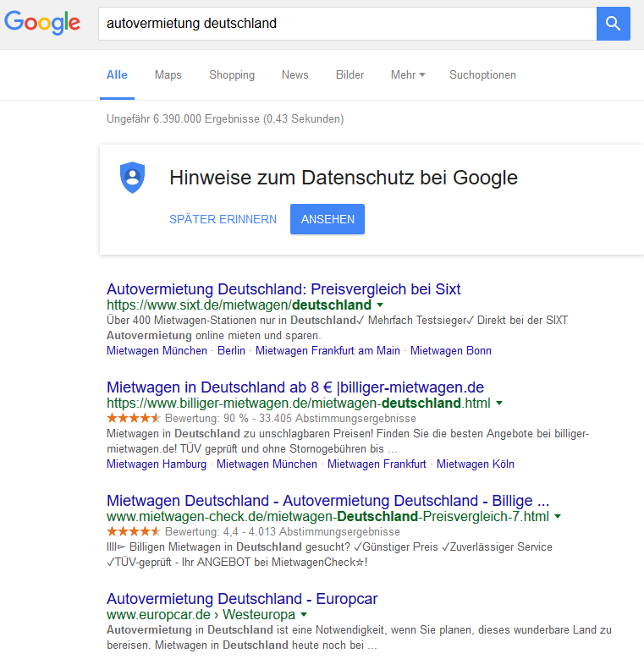
Task: Open Sixt Preisvergleich result title
Action: pos(283,289)
